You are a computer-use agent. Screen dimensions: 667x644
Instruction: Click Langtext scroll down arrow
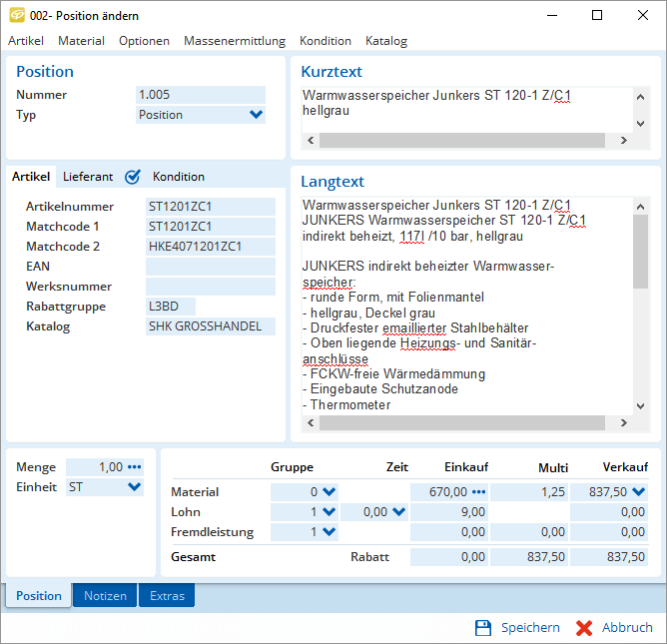point(641,405)
